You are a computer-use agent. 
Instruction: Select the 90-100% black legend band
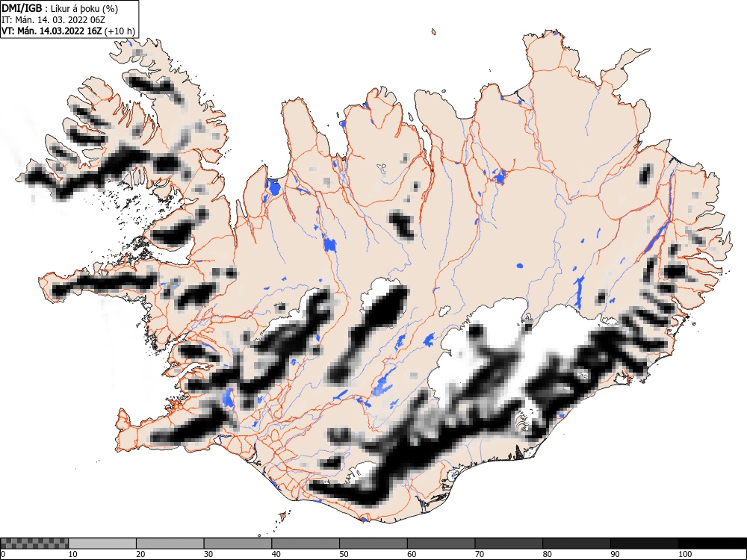pyautogui.click(x=644, y=544)
